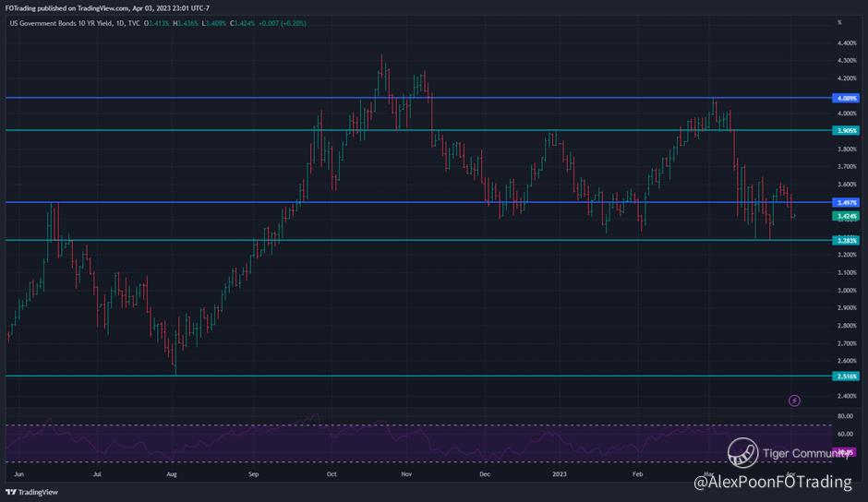Click the 4.400% price axis tick
The image size is (868, 502).
point(847,43)
